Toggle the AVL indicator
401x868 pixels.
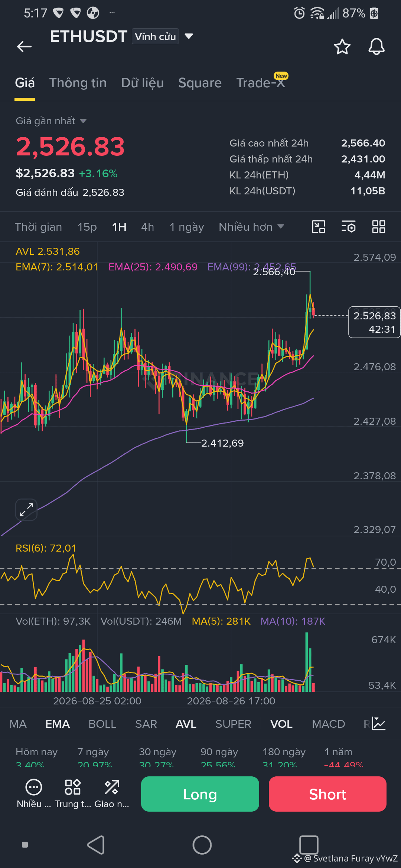click(186, 724)
